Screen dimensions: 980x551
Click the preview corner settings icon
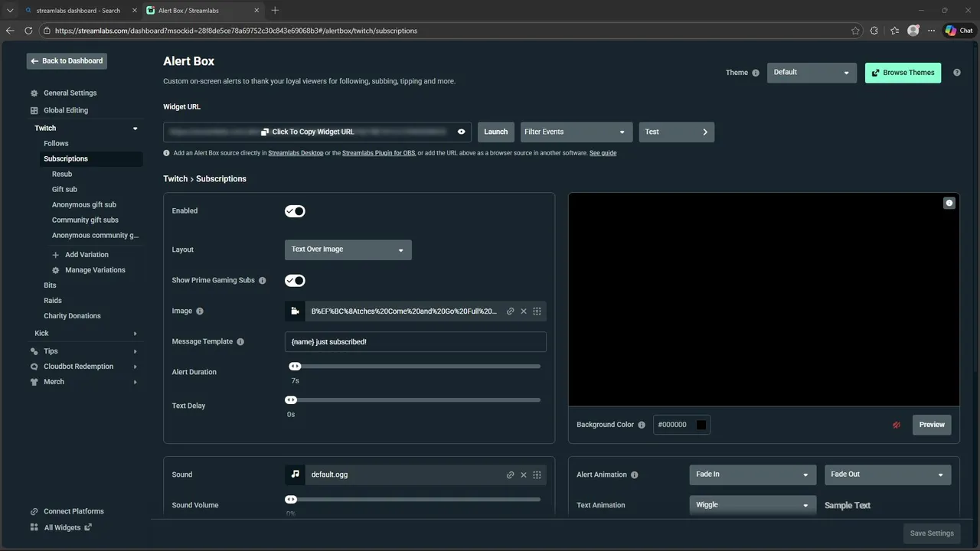[949, 203]
